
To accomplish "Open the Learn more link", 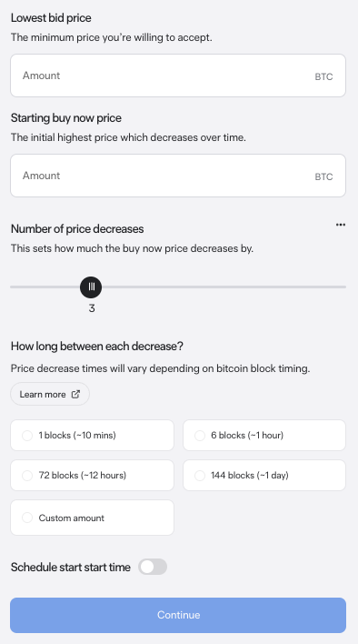I will pos(50,394).
